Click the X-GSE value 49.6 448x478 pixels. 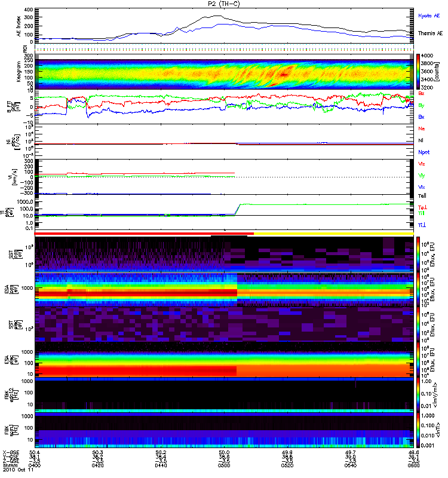point(413,452)
